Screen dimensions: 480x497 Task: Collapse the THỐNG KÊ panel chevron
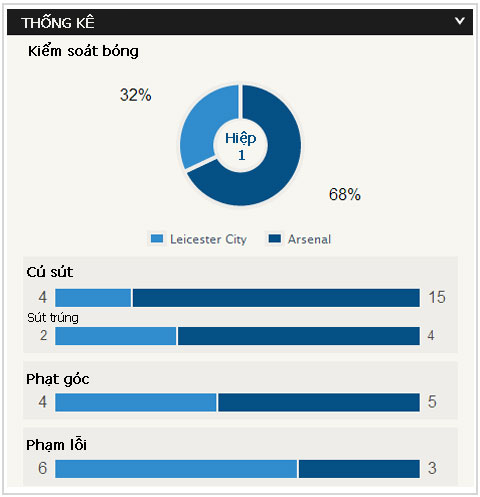[460, 21]
